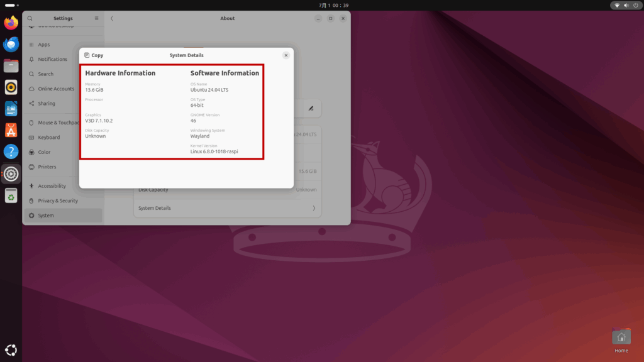Open Rhythmbox music player in dock
Screen dimensions: 644x362
tap(11, 87)
